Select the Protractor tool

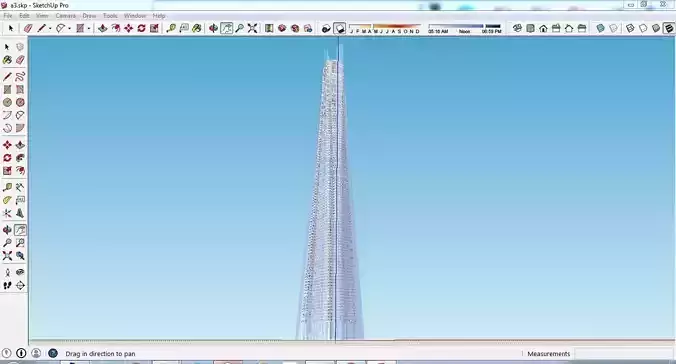pos(7,200)
